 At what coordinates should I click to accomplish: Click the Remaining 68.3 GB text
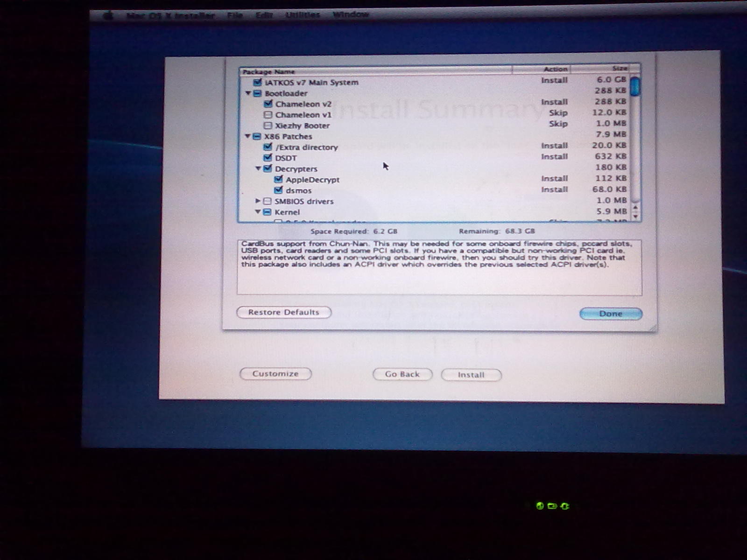pyautogui.click(x=497, y=231)
